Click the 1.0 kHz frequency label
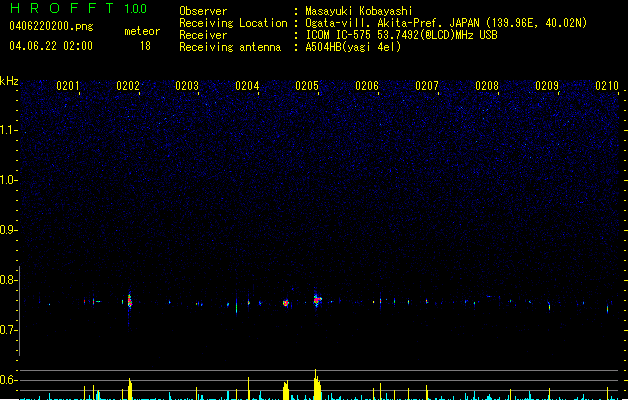 coord(8,180)
